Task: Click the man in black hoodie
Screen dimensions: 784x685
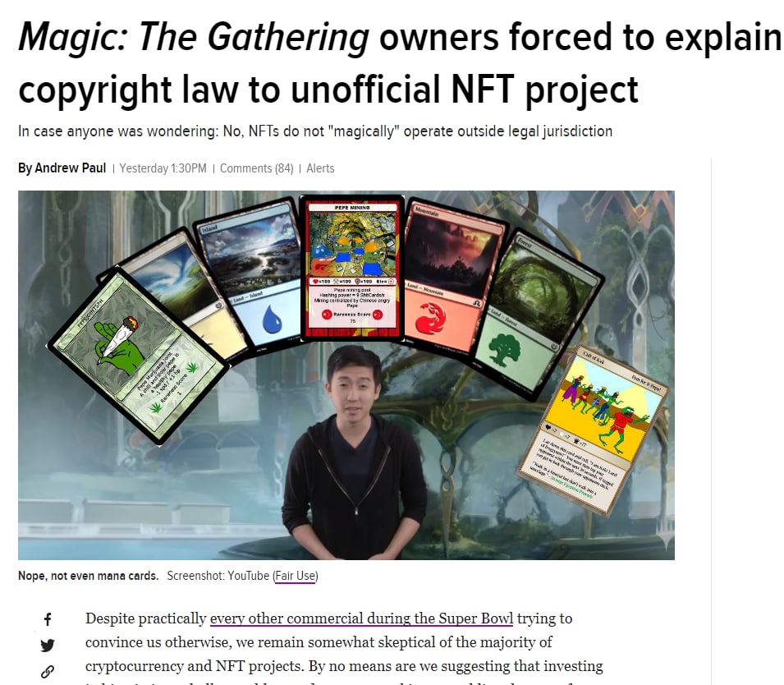Action: pyautogui.click(x=354, y=453)
